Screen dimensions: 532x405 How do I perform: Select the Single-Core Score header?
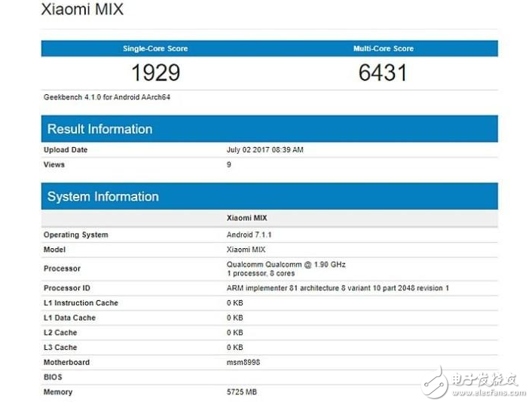(155, 48)
